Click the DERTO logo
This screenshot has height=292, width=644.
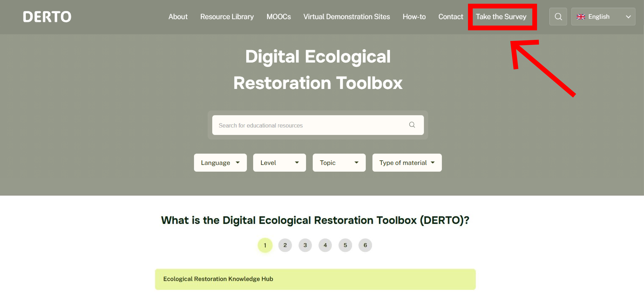point(47,17)
